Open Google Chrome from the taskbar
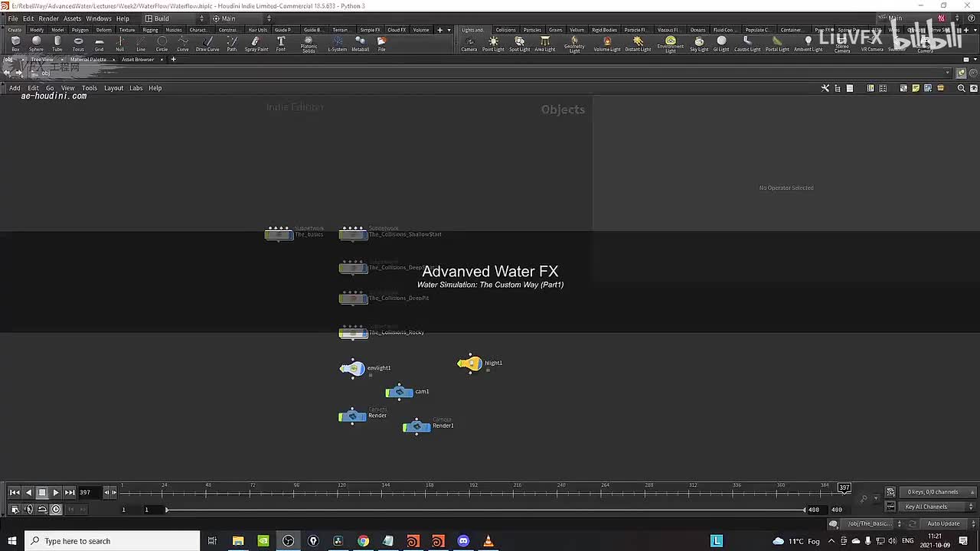The width and height of the screenshot is (980, 551). coord(363,541)
